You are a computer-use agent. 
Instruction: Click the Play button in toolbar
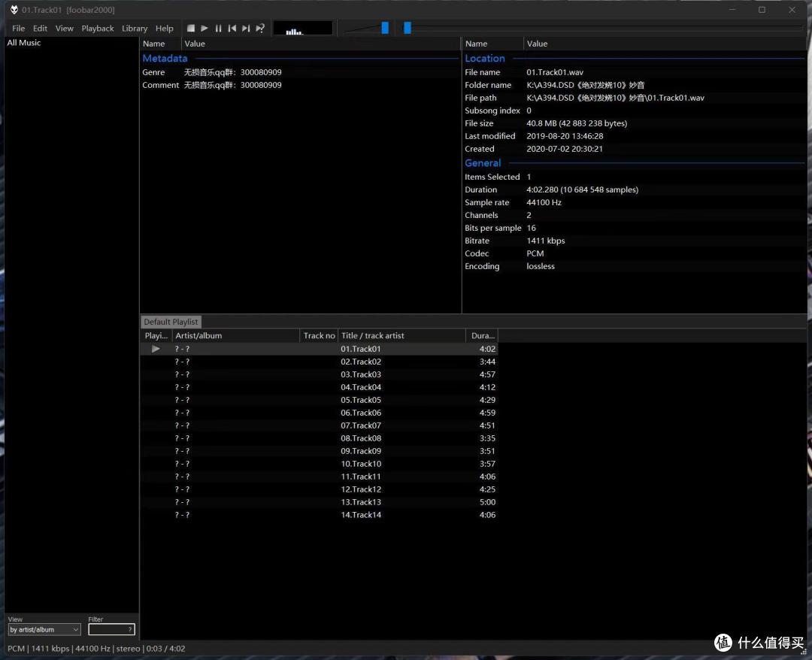click(x=205, y=29)
